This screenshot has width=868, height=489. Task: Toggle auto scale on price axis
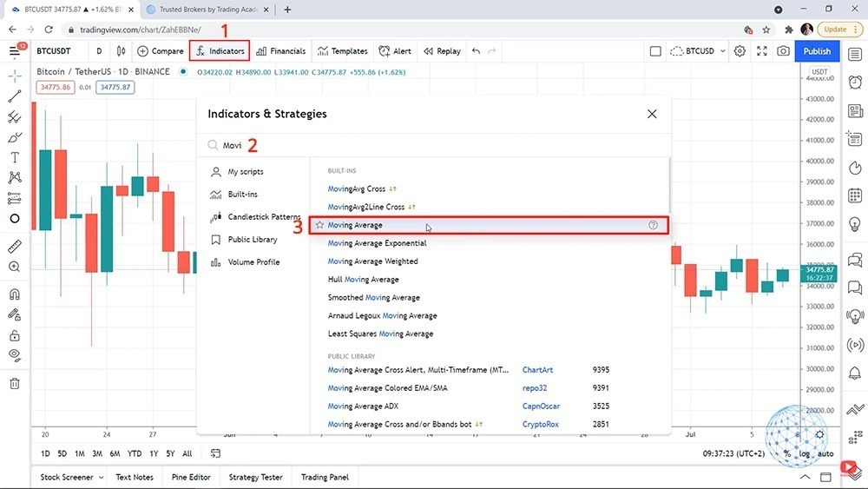pos(825,453)
